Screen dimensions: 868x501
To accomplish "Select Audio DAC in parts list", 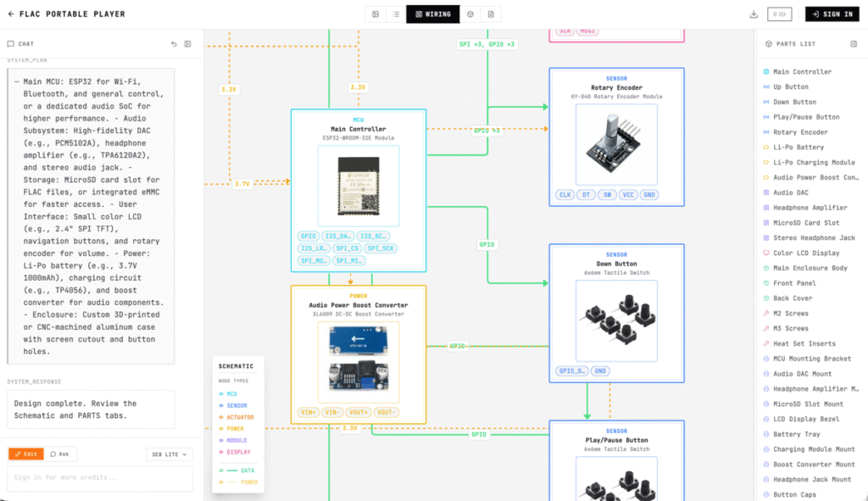I will click(790, 192).
